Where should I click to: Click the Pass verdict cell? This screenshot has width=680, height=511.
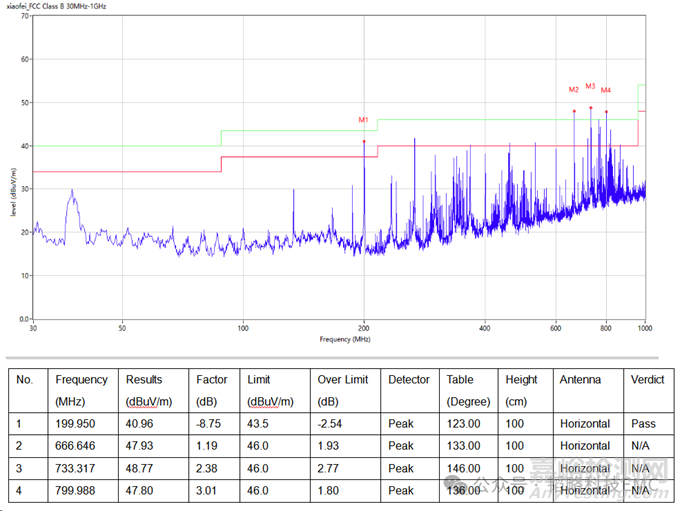coord(643,424)
